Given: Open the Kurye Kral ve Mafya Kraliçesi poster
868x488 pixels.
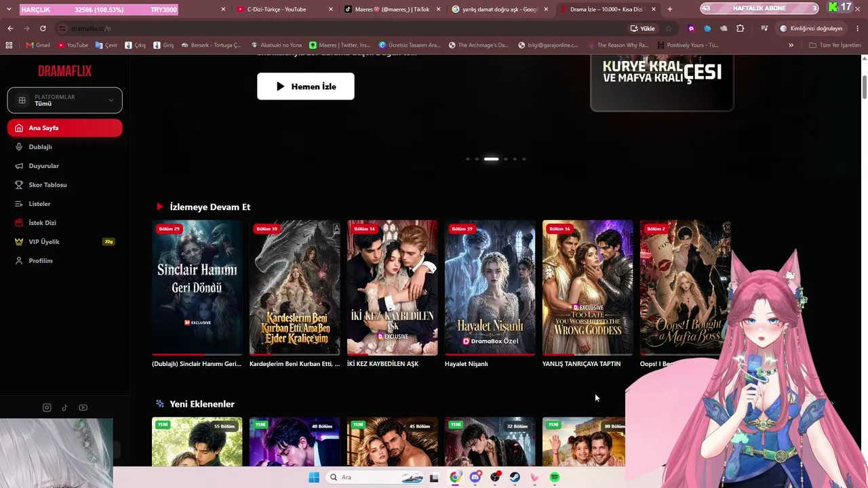Looking at the screenshot, I should point(662,83).
